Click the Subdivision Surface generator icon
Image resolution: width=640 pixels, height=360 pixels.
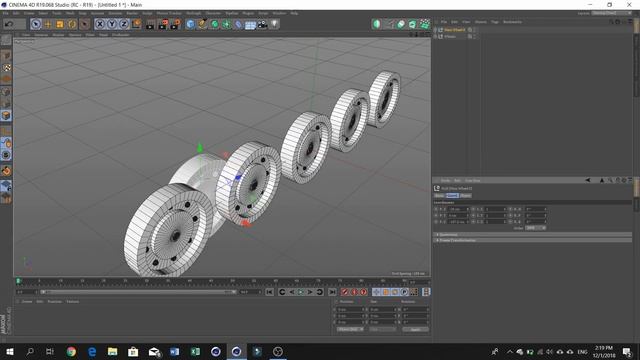coord(214,24)
